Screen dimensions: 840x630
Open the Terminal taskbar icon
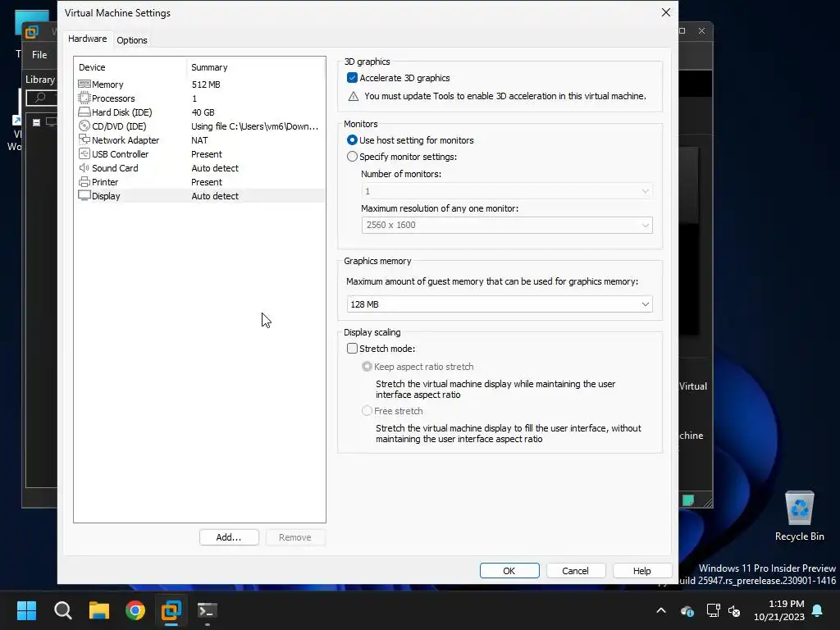tap(208, 610)
